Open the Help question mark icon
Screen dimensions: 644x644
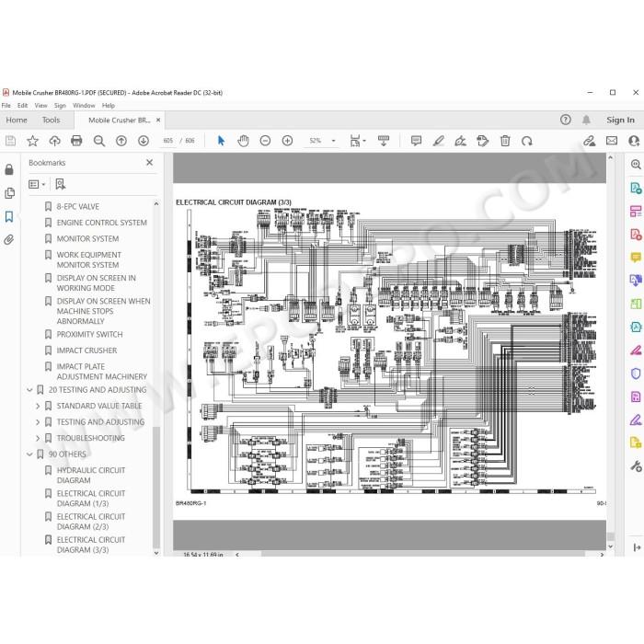[x=566, y=120]
